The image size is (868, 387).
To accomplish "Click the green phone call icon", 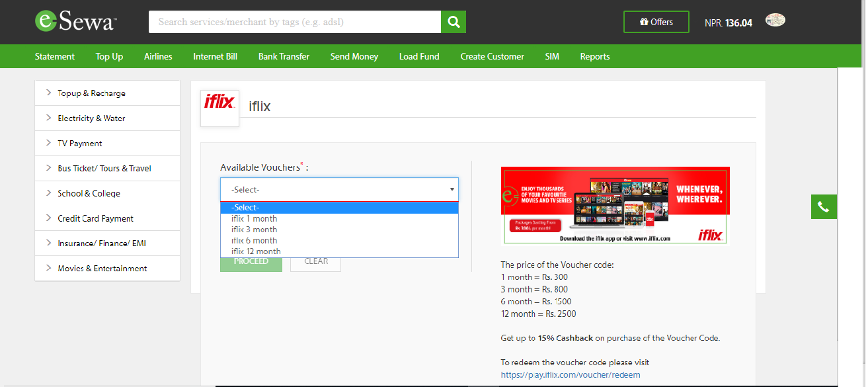I will coord(824,207).
